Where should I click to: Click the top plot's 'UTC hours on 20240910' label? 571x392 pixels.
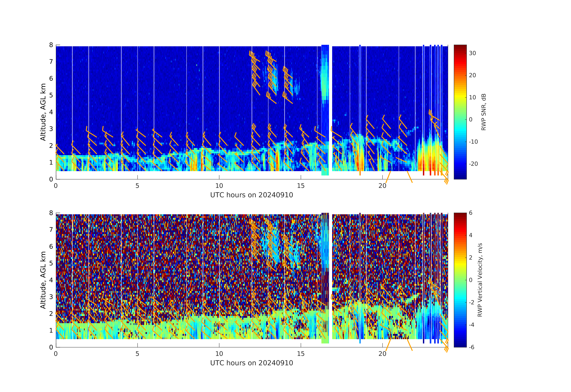click(x=252, y=195)
